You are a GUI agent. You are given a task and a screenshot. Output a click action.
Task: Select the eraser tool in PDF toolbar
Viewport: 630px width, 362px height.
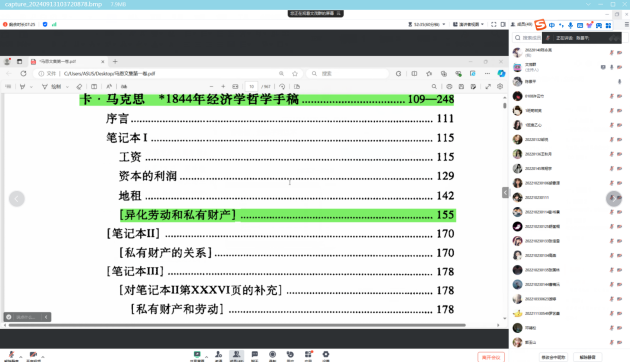(x=79, y=86)
